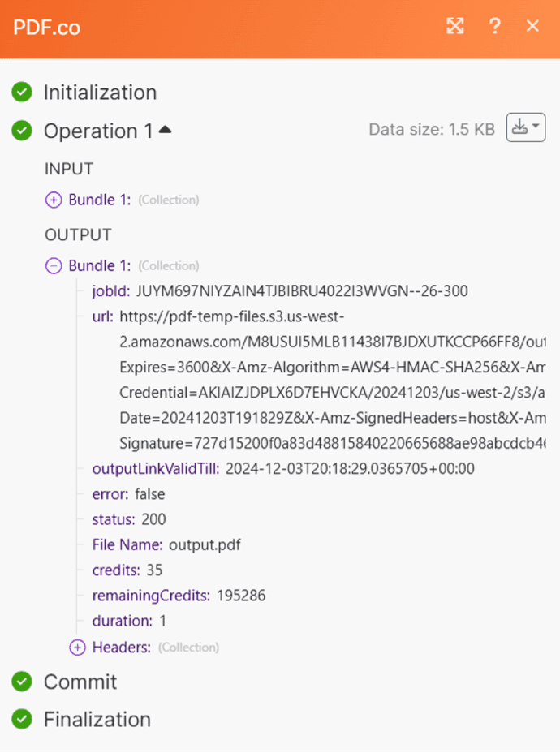Collapse the OUTPUT Bundle 1 collection
The height and width of the screenshot is (753, 560).
pos(54,265)
